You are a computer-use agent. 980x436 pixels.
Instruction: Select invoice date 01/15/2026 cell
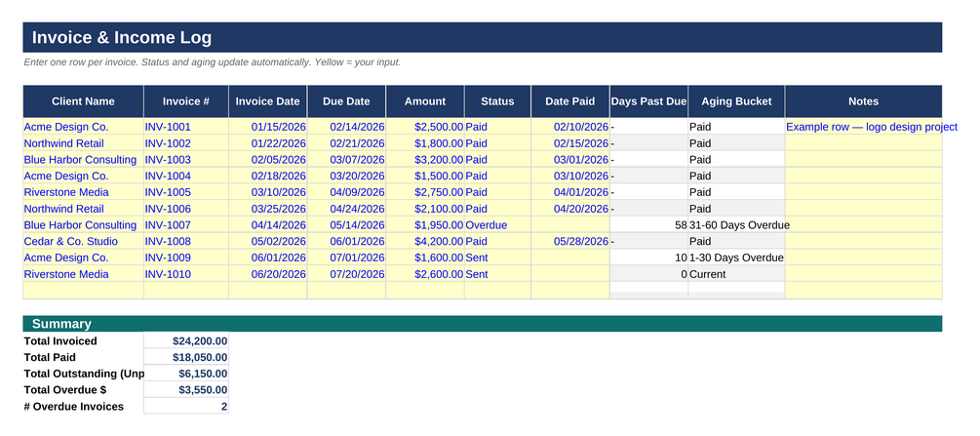click(267, 127)
